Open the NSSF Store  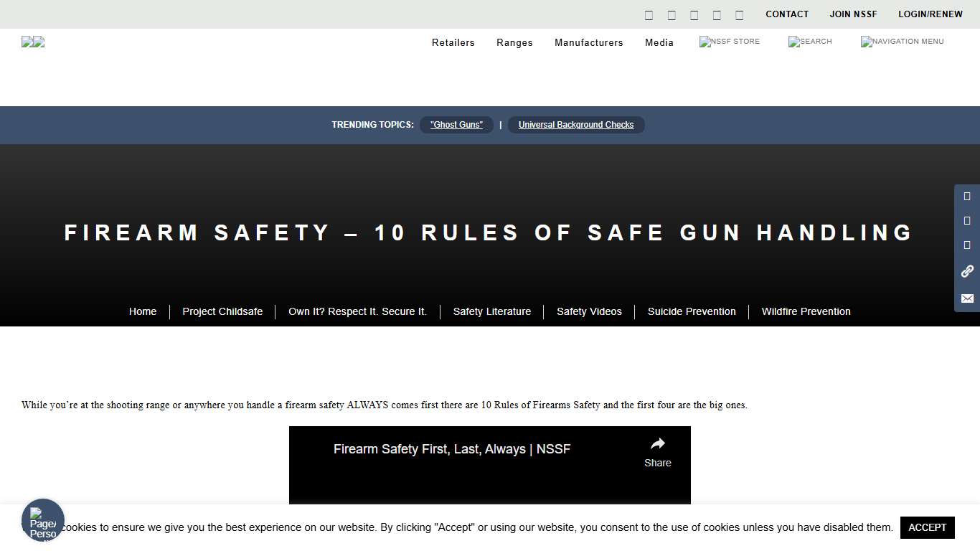click(729, 42)
